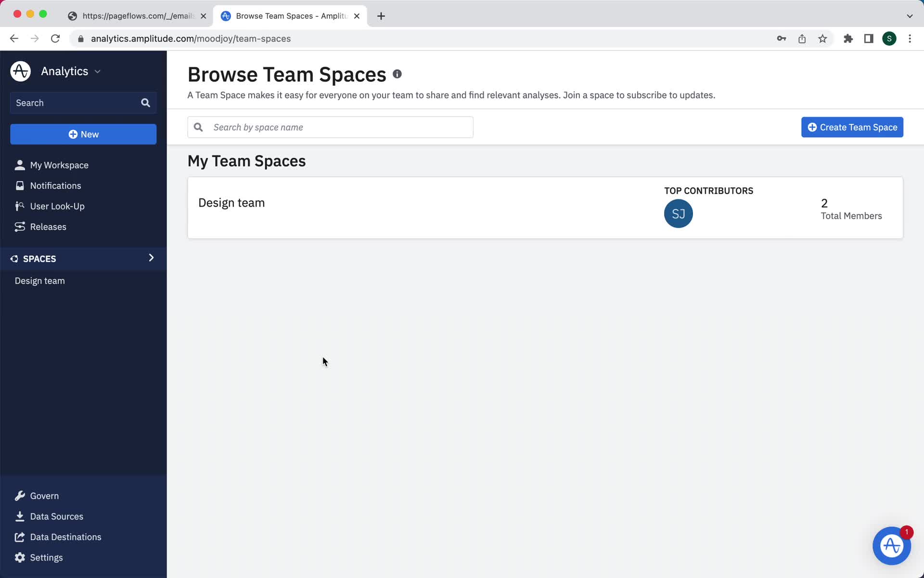Click the Amplitude chat support icon
Viewport: 924px width, 578px height.
891,545
